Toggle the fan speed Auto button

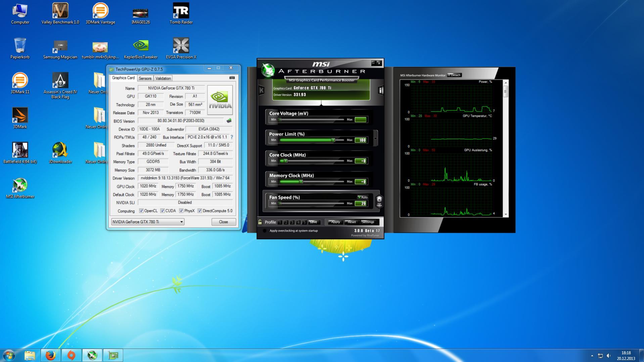coord(363,197)
